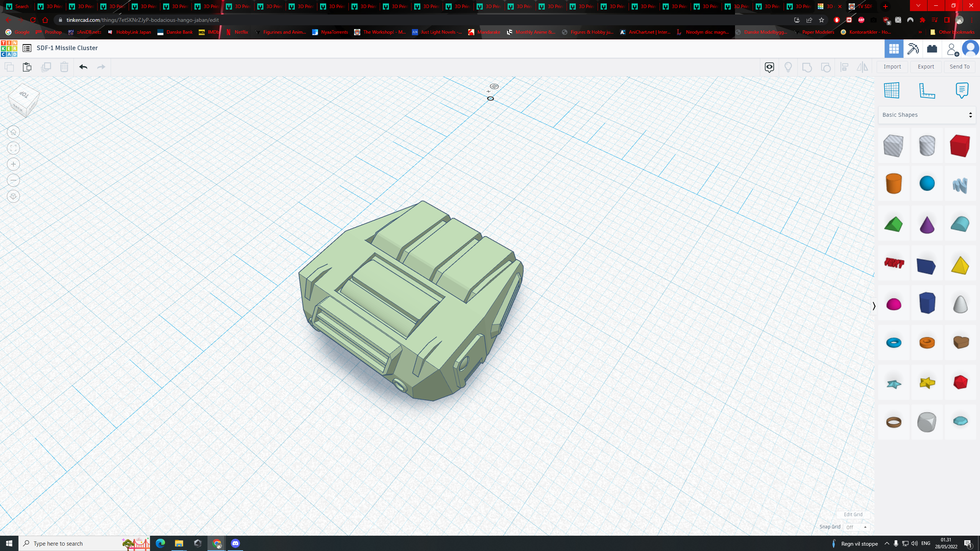
Task: Rename the SDF-1 Missile Cluster title
Action: (67, 48)
